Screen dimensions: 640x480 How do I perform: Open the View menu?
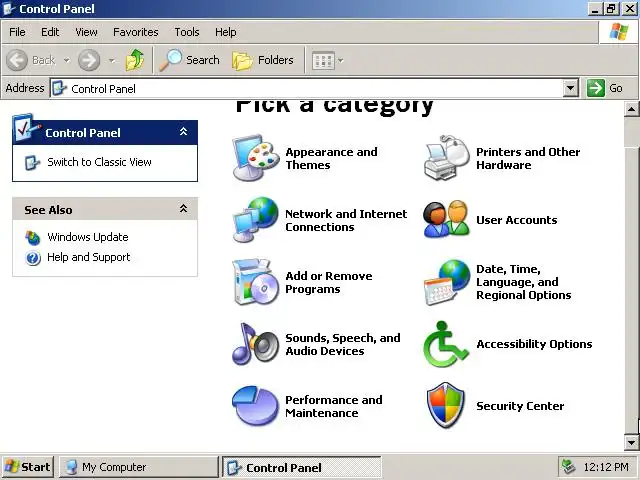click(86, 32)
